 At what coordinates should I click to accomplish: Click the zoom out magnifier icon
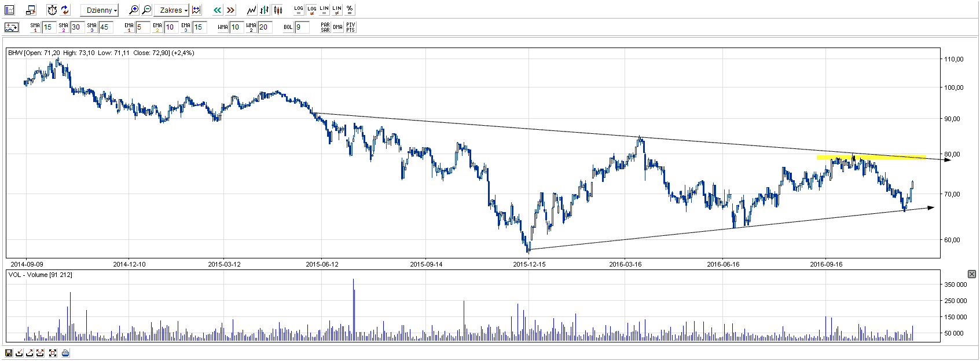pyautogui.click(x=146, y=10)
